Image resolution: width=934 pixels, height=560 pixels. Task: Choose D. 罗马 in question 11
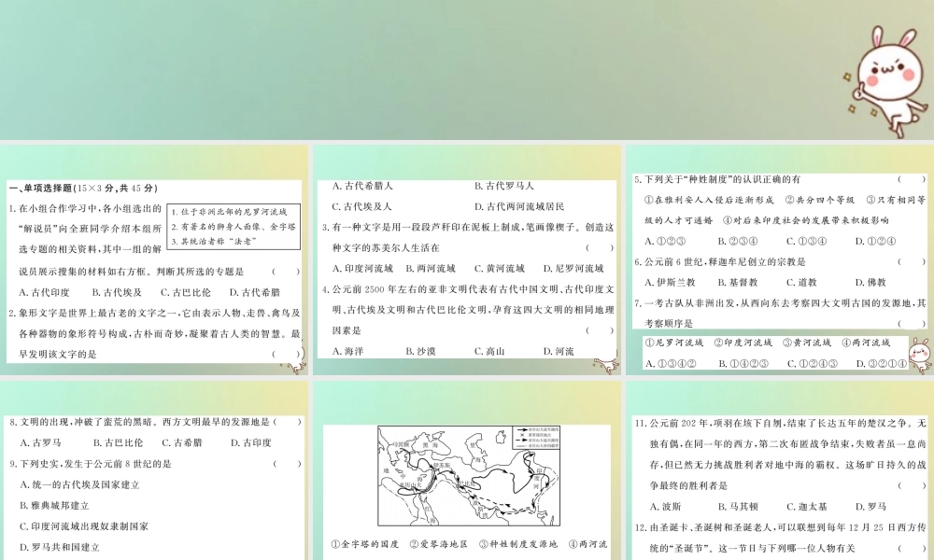[870, 507]
